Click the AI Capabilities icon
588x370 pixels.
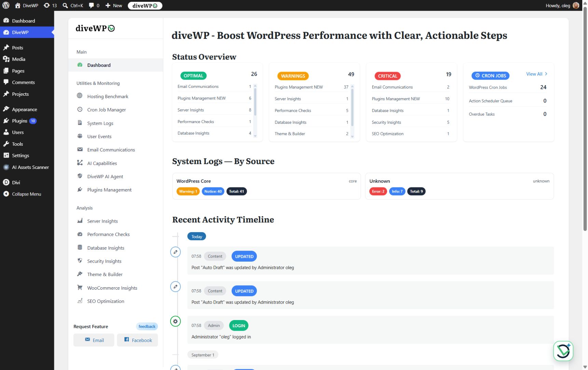point(80,163)
